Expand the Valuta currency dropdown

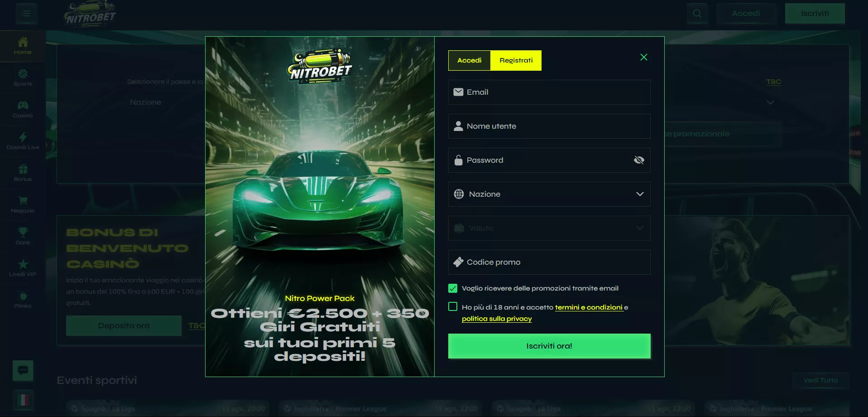549,228
